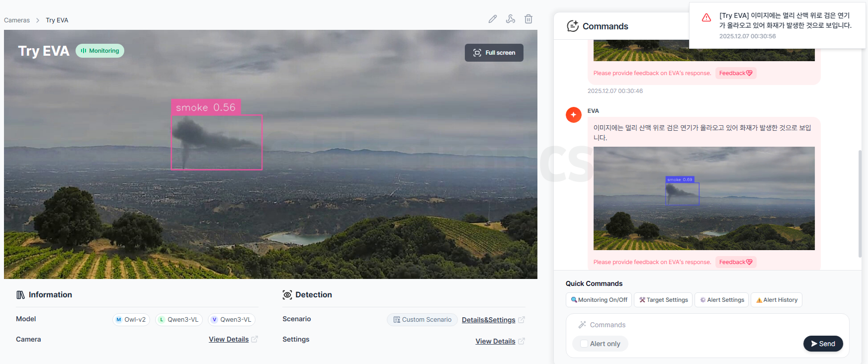Click the Commands panel header icon
The height and width of the screenshot is (364, 868).
point(573,26)
